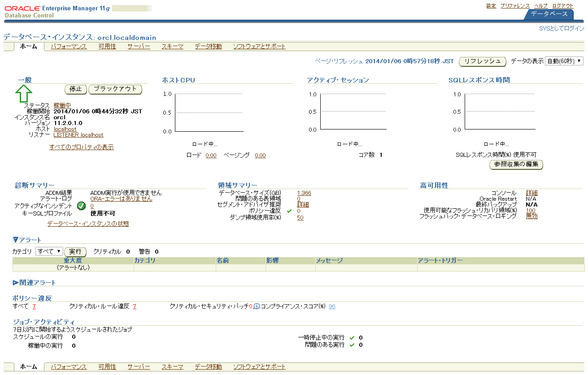Image resolution: width=588 pixels, height=375 pixels.
Task: Click the ログアウト link
Action: point(563,6)
